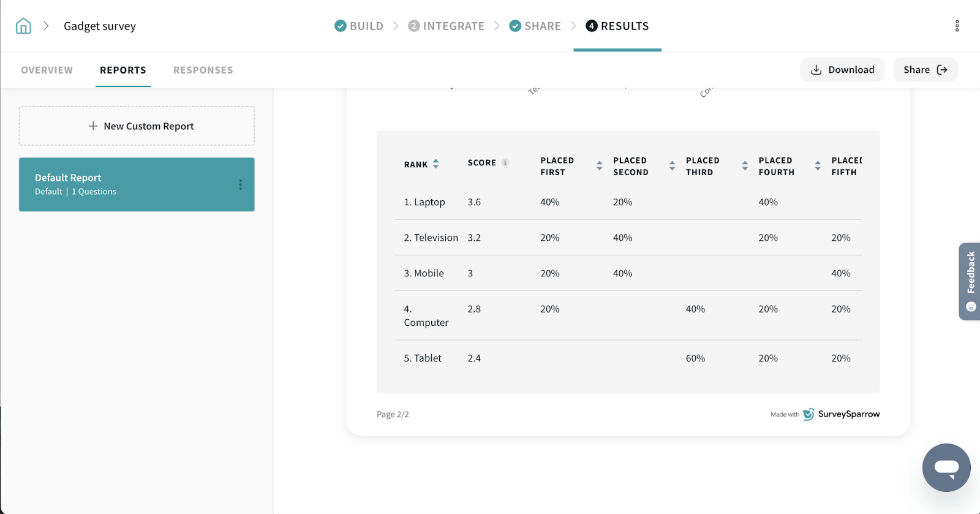Go to the Integrate step

[447, 26]
